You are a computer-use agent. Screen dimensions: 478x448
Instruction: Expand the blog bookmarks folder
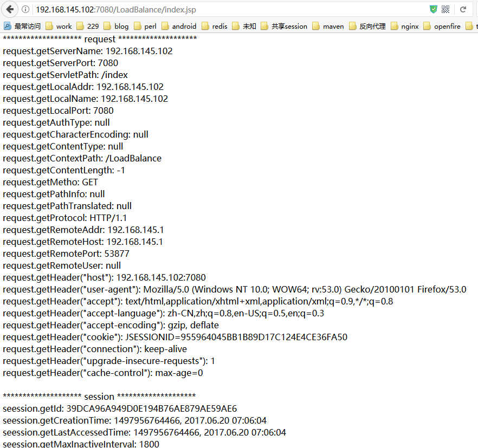click(116, 26)
